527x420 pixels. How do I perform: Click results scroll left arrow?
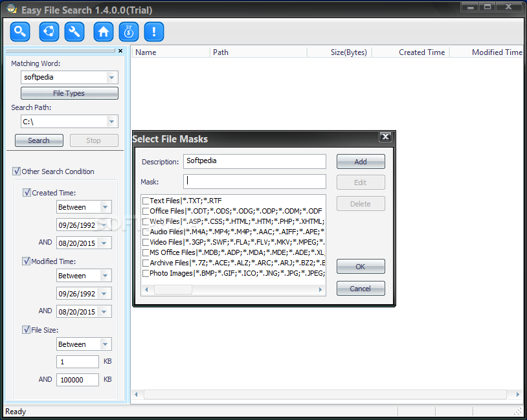click(x=136, y=395)
